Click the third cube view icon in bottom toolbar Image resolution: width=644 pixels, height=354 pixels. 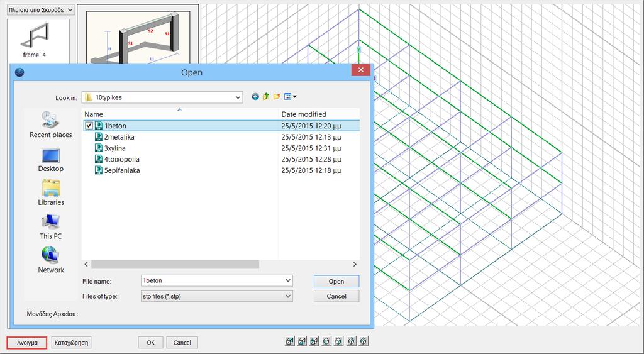pos(314,341)
